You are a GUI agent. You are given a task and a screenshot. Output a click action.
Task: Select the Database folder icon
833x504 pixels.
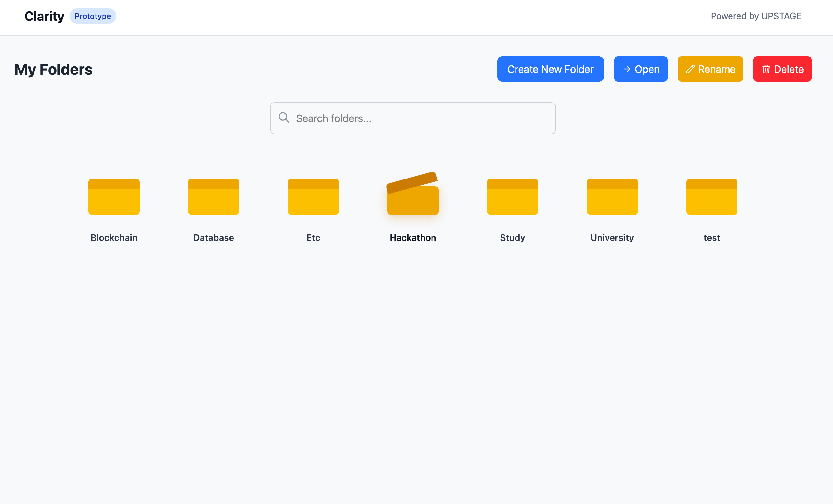[x=214, y=197]
